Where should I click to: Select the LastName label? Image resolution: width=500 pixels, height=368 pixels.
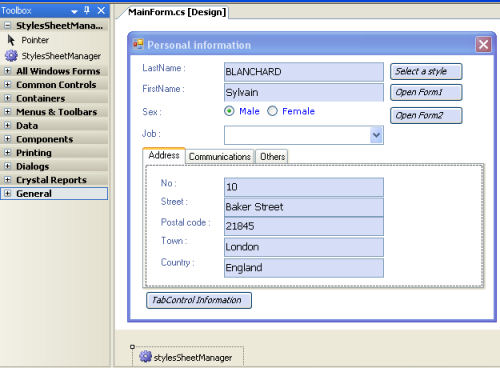[x=164, y=68]
